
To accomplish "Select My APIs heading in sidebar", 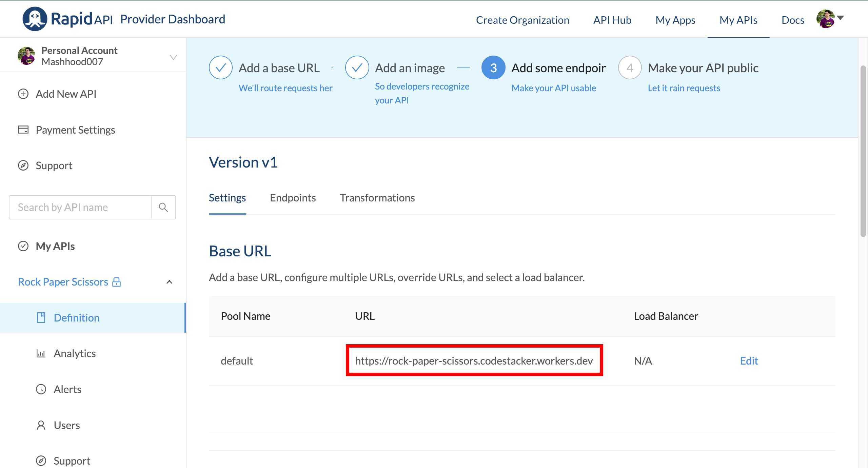I will click(55, 246).
